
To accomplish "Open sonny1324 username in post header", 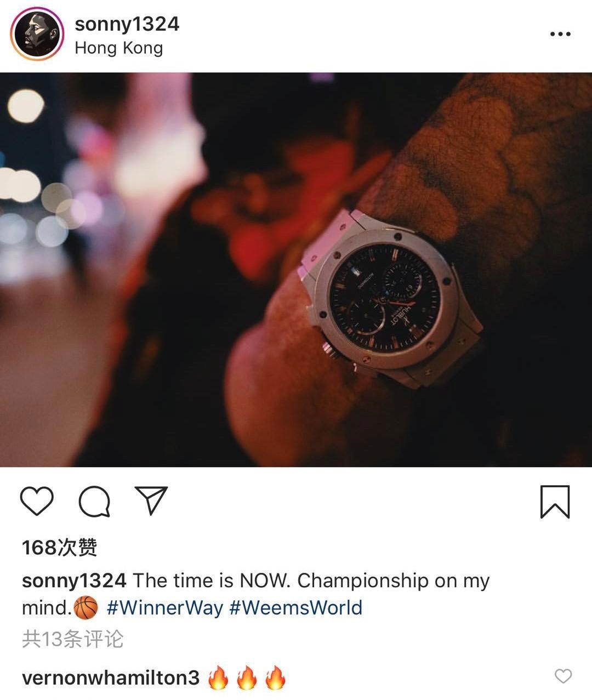I will click(127, 24).
